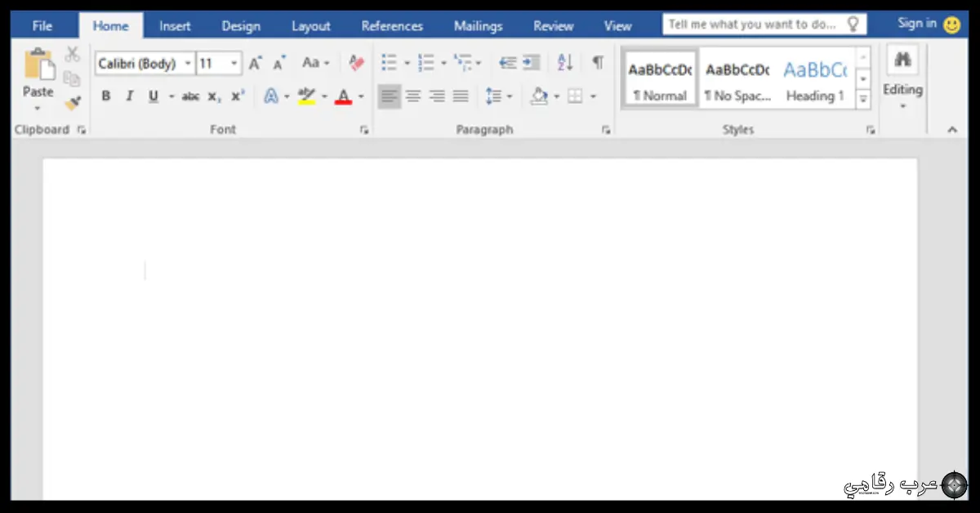Viewport: 980px width, 513px height.
Task: Click the Sign in link
Action: point(917,24)
